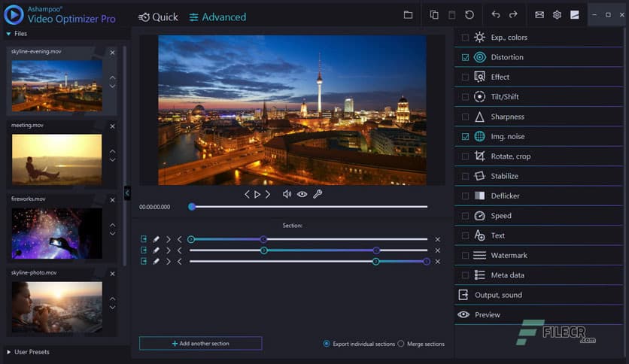Click the redo arrow icon
629x364 pixels.
[513, 15]
